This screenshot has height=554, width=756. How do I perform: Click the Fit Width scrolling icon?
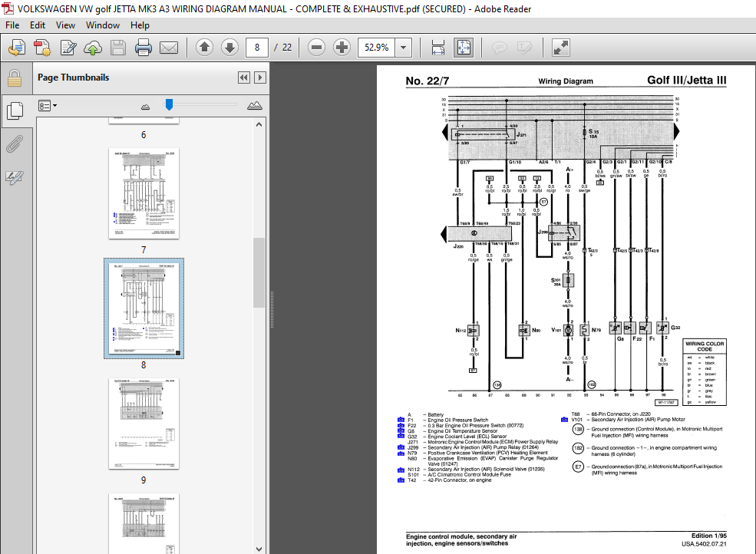coord(437,48)
